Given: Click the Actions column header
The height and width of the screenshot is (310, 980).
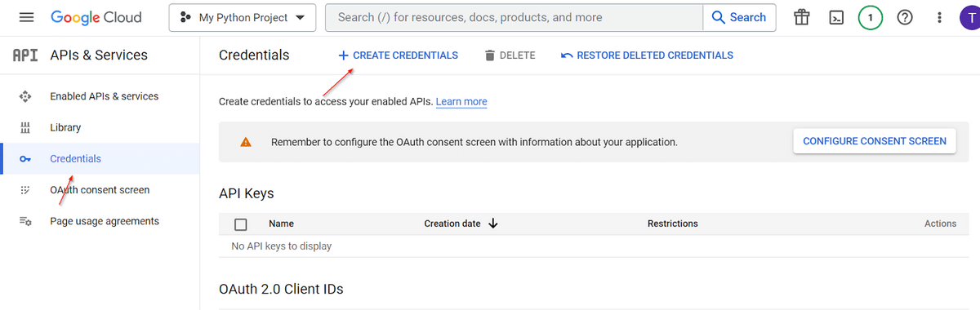Looking at the screenshot, I should (940, 224).
